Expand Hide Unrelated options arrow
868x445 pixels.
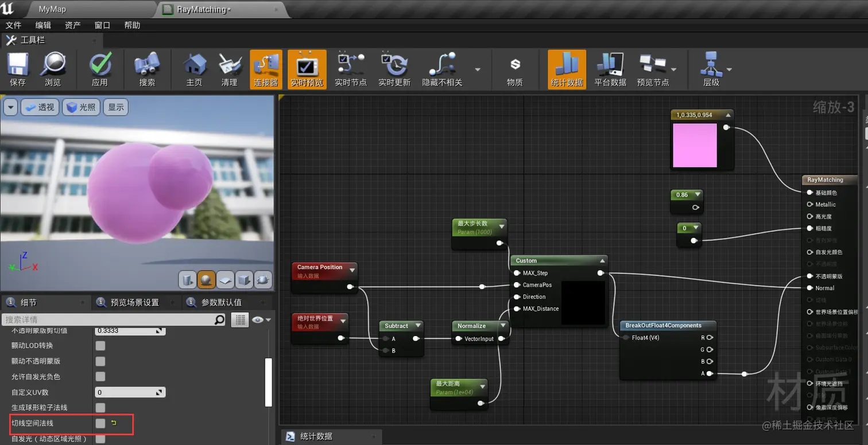point(478,69)
